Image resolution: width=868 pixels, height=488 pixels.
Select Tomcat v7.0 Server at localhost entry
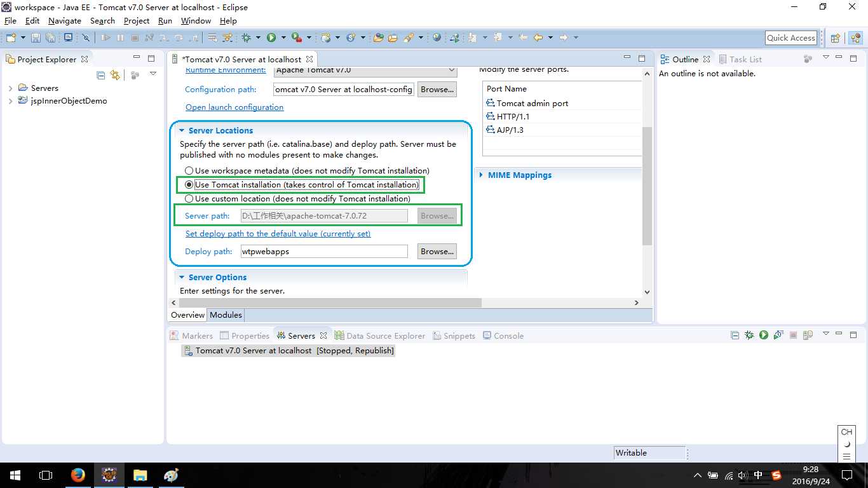[x=288, y=351]
